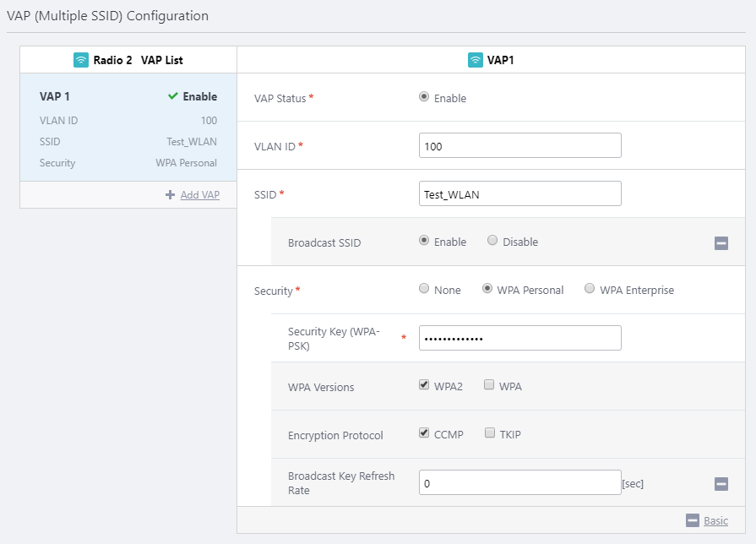Click the VAP1 header wifi icon
The height and width of the screenshot is (544, 756).
tap(476, 60)
